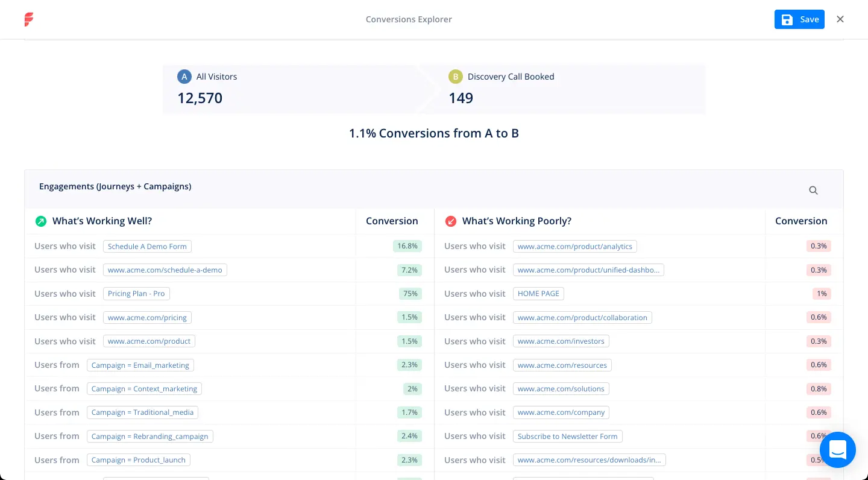Click the 7.2% conversion value
Screen dimensions: 868x480
(409, 270)
